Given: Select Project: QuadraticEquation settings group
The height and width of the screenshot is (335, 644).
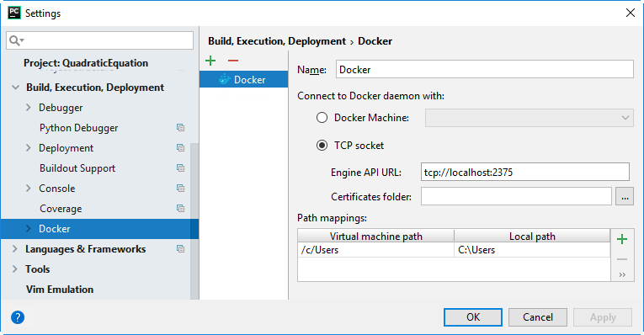Looking at the screenshot, I should pyautogui.click(x=86, y=63).
